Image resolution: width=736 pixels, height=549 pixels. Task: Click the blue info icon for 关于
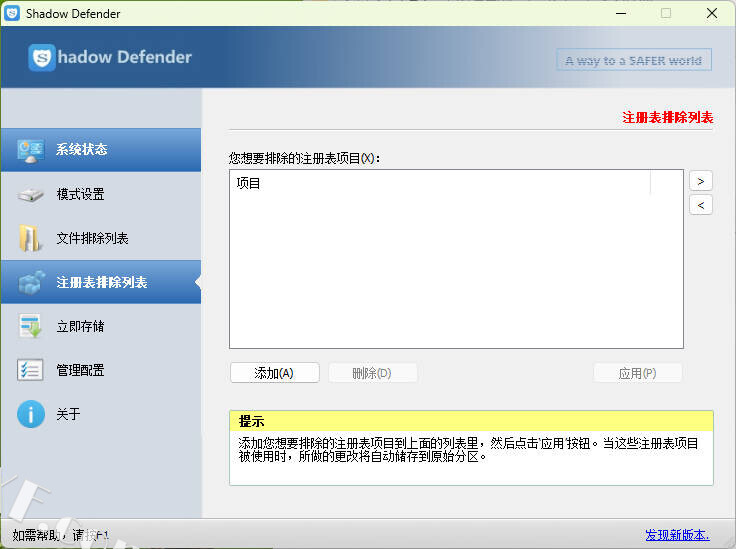31,414
